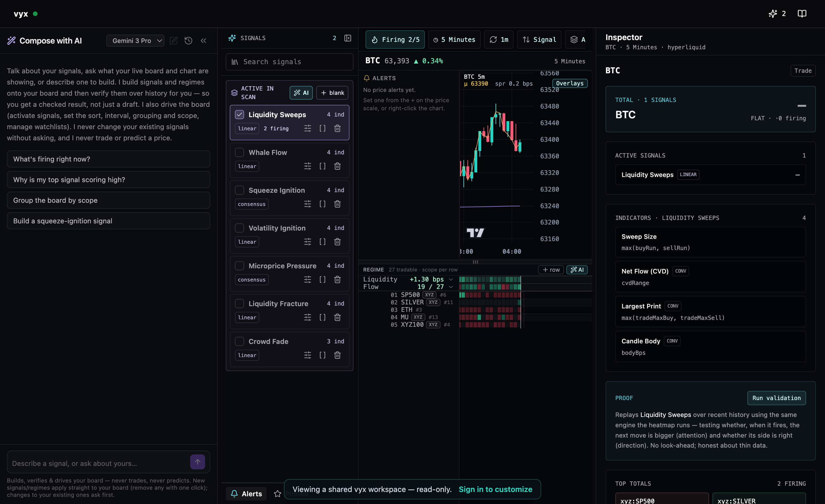825x504 pixels.
Task: Delete the Crowd Fade signal
Action: 337,355
